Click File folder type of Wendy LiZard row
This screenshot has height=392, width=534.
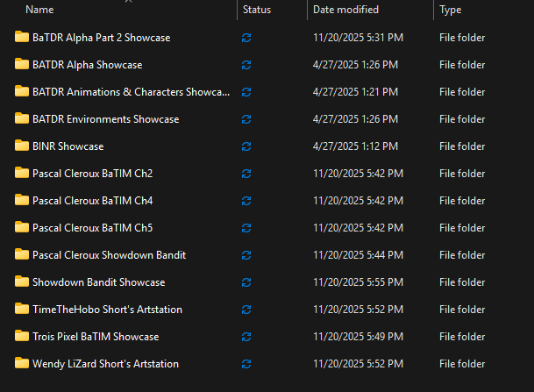(x=462, y=364)
